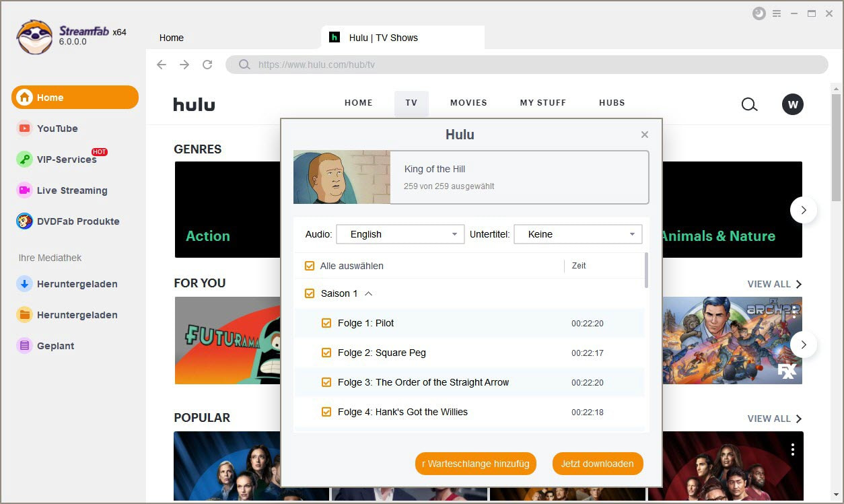Viewport: 844px width, 504px height.
Task: Click VIEW ALL next to For You
Action: pos(775,284)
